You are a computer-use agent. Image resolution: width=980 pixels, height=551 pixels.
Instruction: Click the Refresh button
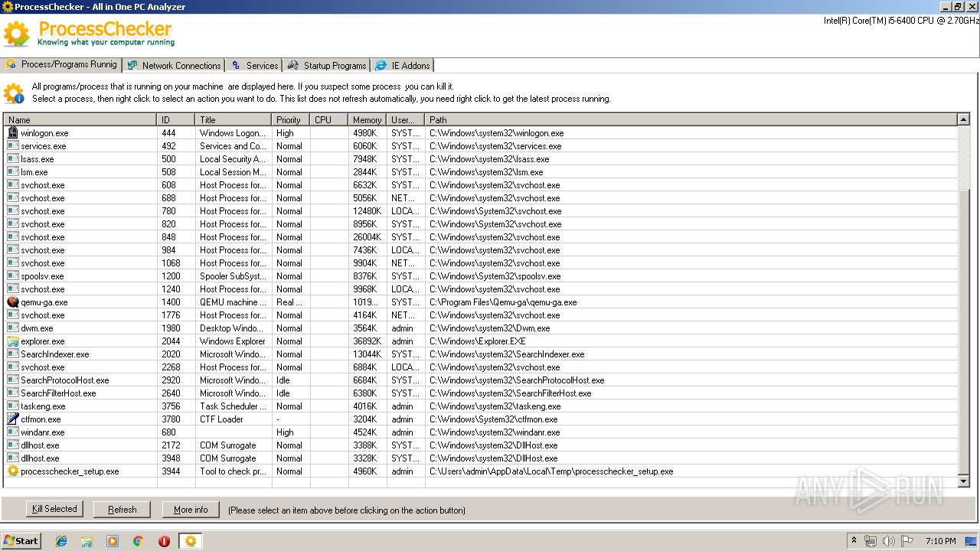[122, 509]
